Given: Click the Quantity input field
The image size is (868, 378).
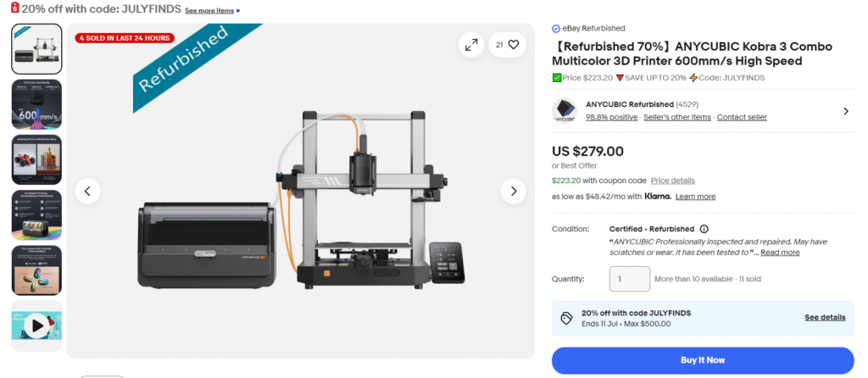Looking at the screenshot, I should (630, 279).
